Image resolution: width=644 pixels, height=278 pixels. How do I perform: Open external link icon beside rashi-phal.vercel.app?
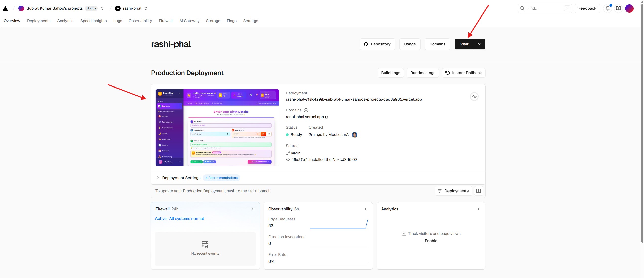[327, 117]
